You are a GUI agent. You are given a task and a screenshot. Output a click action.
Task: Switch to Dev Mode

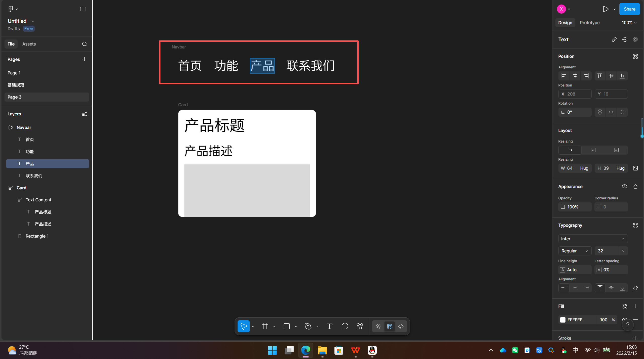(x=401, y=326)
